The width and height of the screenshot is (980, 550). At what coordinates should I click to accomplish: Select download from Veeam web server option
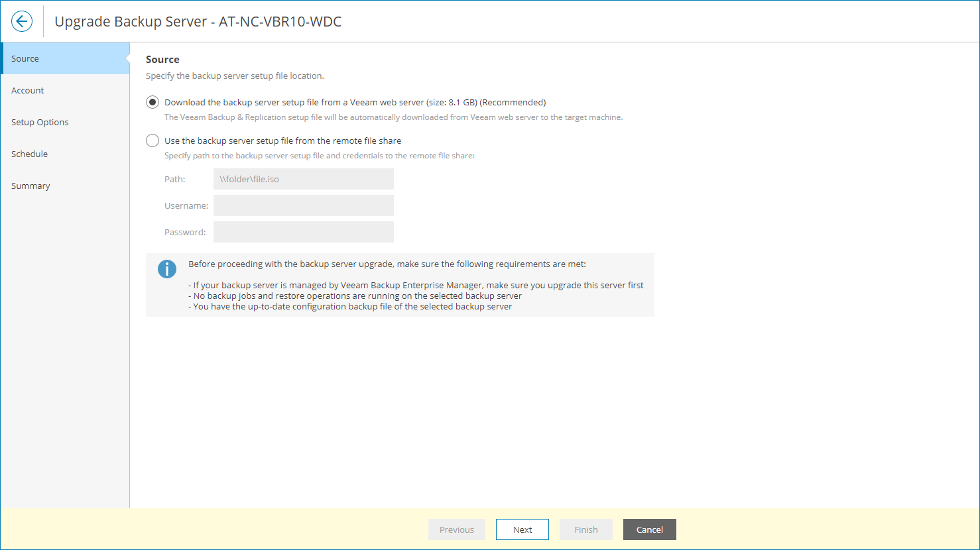153,102
